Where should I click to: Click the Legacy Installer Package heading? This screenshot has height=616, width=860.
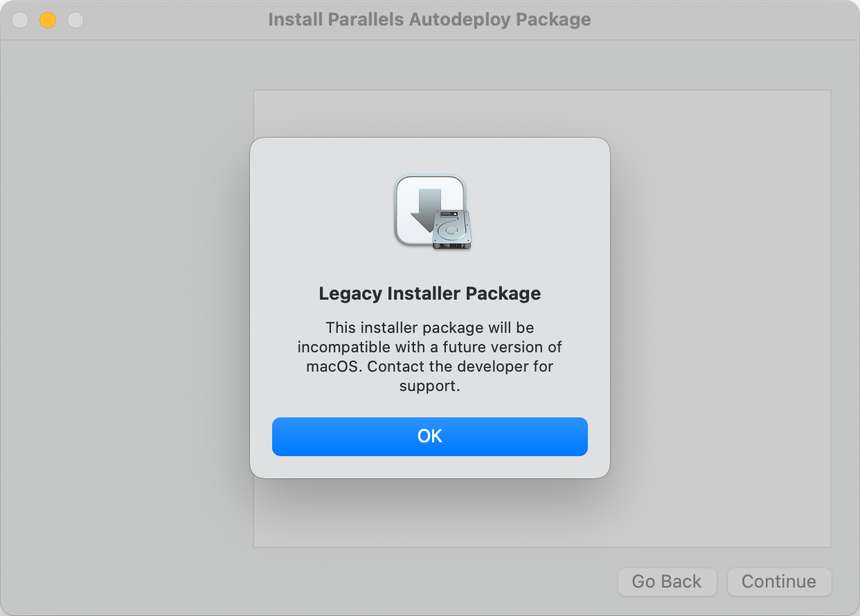click(429, 293)
